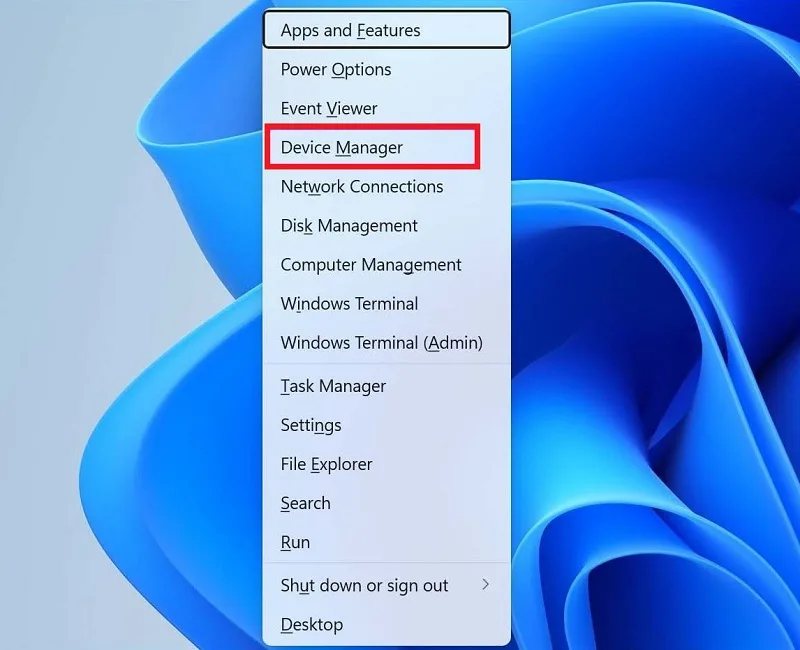Show the Desktop via menu entry
800x650 pixels.
[386, 624]
